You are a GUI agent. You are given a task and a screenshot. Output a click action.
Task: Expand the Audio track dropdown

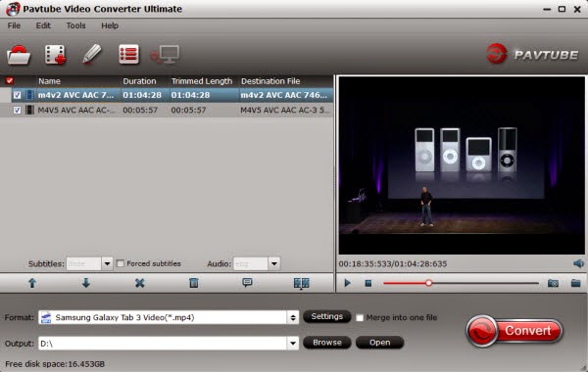click(274, 263)
